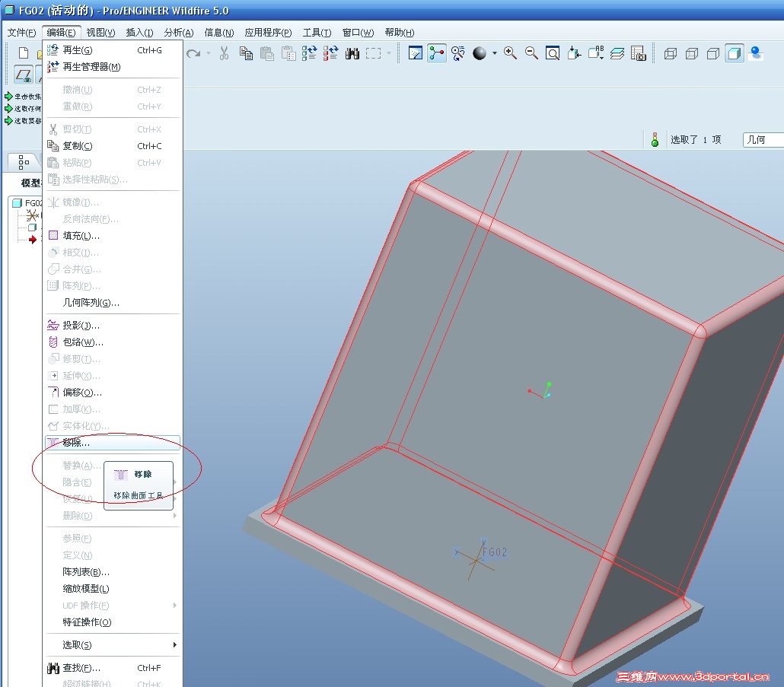This screenshot has width=784, height=687.
Task: Open the saved view list icon
Action: coord(595,53)
